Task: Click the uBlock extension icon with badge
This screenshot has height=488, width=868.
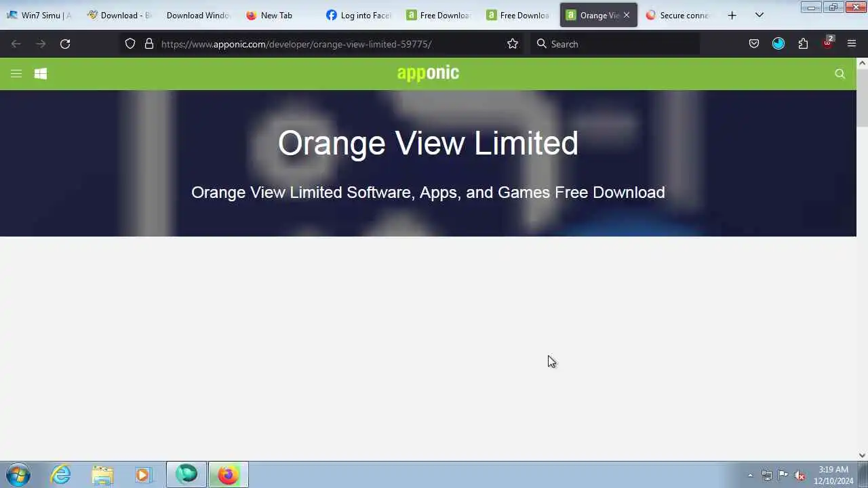Action: [828, 43]
